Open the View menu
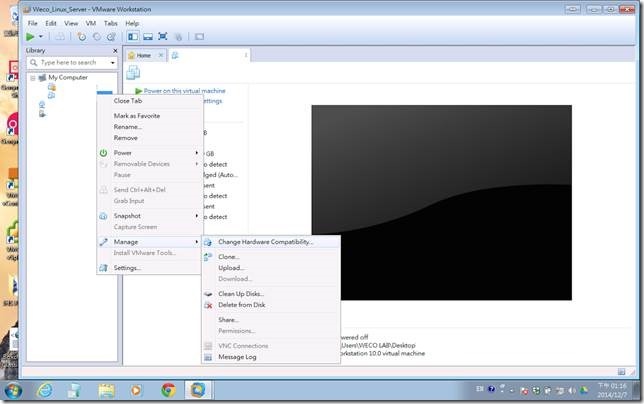644x404 pixels. click(x=71, y=23)
